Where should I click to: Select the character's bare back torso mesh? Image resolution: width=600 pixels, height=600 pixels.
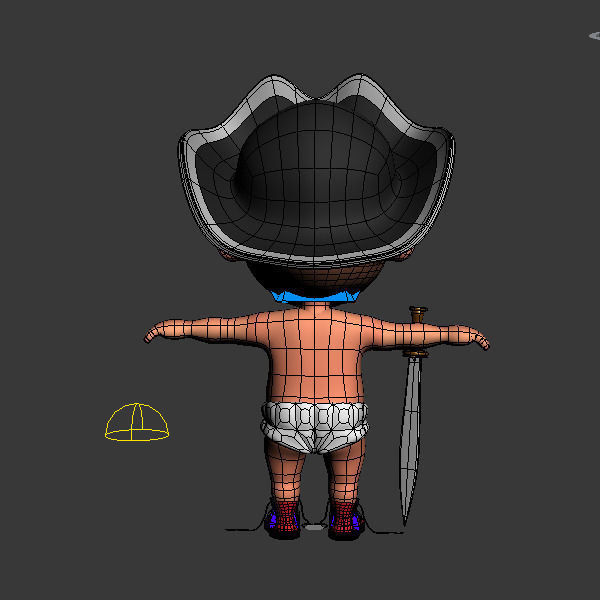click(316, 356)
